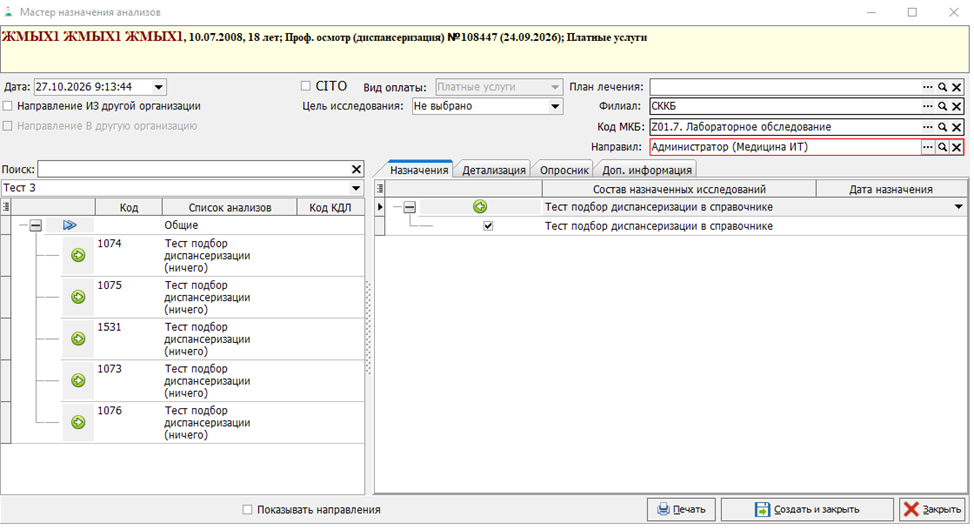Open the Тест 3 group dropdown
The height and width of the screenshot is (530, 974).
click(x=356, y=188)
